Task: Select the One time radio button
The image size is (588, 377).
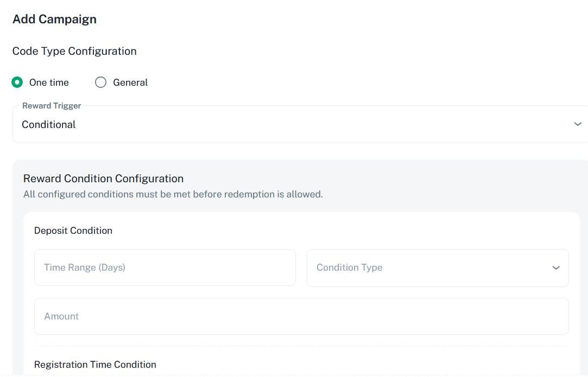Action: click(x=17, y=82)
